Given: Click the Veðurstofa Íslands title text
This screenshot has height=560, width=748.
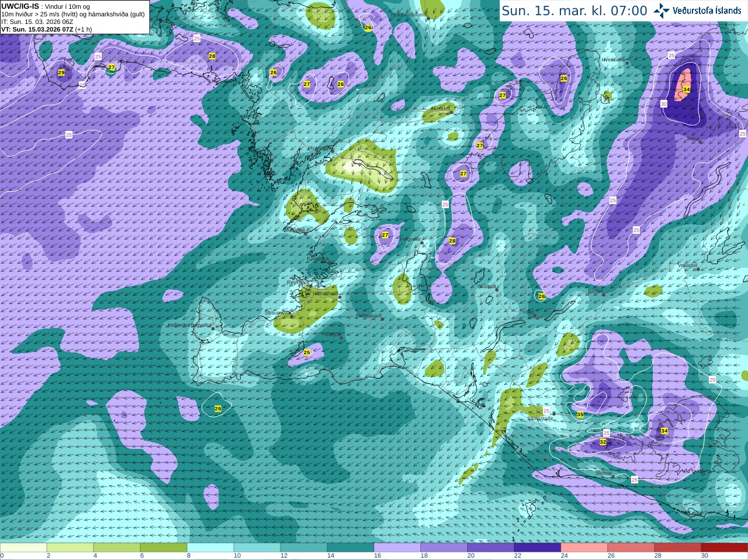Looking at the screenshot, I should tap(707, 11).
